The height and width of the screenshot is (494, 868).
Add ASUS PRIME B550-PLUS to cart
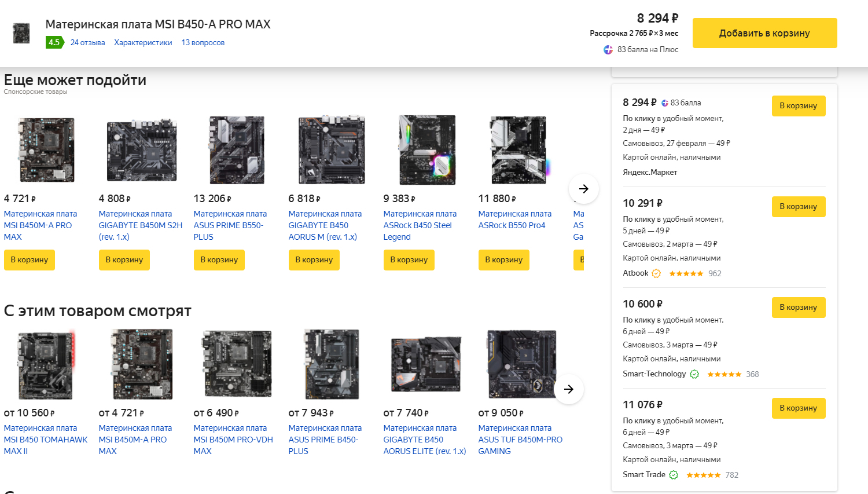pyautogui.click(x=219, y=260)
